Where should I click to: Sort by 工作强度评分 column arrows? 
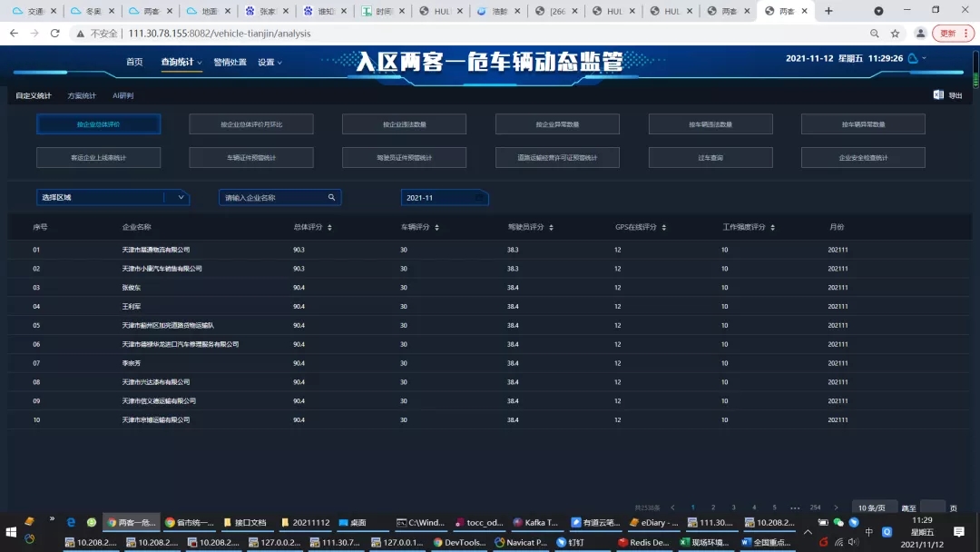pyautogui.click(x=773, y=228)
